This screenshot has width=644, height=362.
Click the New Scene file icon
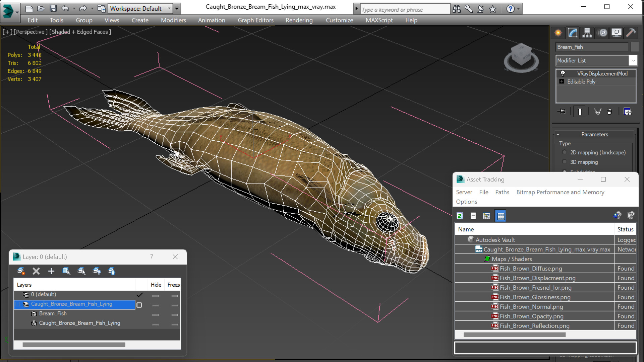(29, 8)
